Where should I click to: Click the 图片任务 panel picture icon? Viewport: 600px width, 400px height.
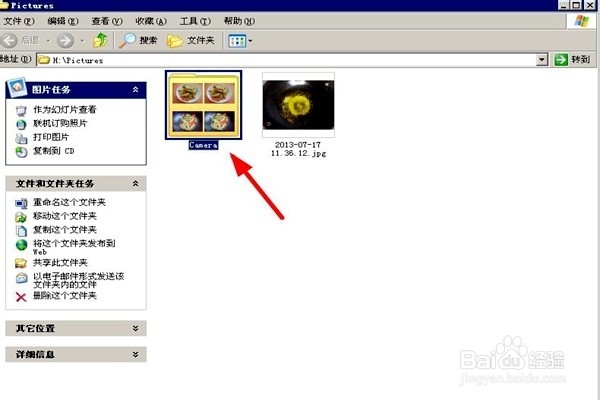click(17, 88)
